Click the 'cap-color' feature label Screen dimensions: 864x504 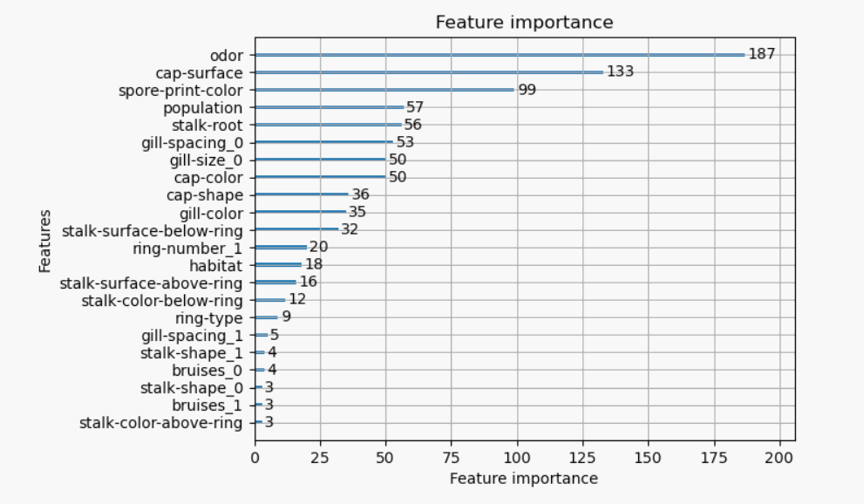pyautogui.click(x=208, y=178)
